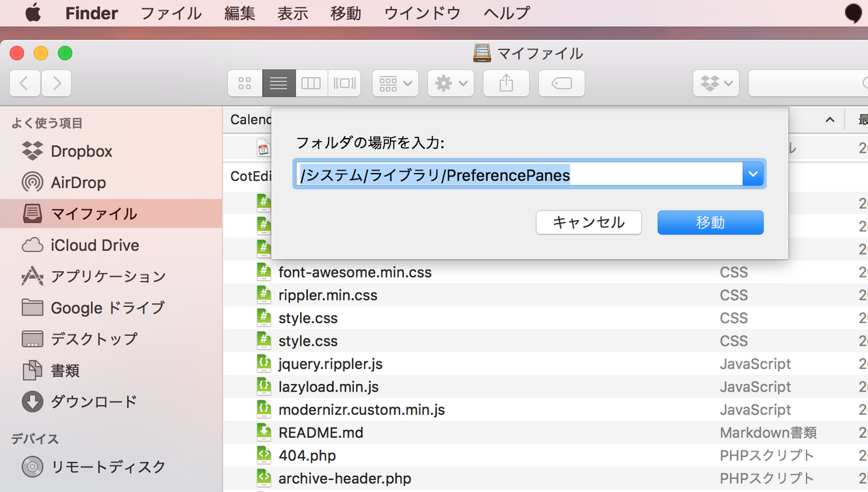868x492 pixels.
Task: Click the マイファイル window title
Action: [540, 53]
